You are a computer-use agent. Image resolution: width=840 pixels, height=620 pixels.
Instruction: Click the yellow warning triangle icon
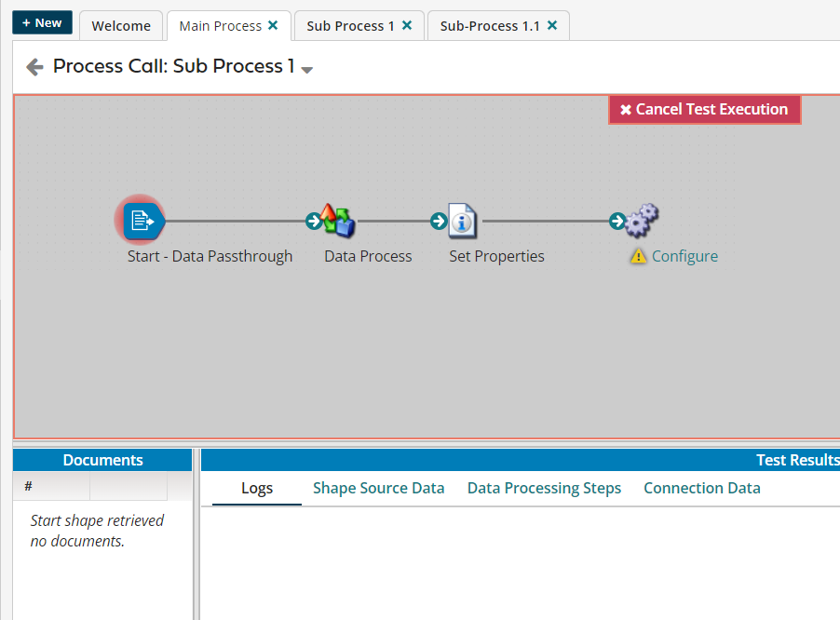pyautogui.click(x=638, y=256)
